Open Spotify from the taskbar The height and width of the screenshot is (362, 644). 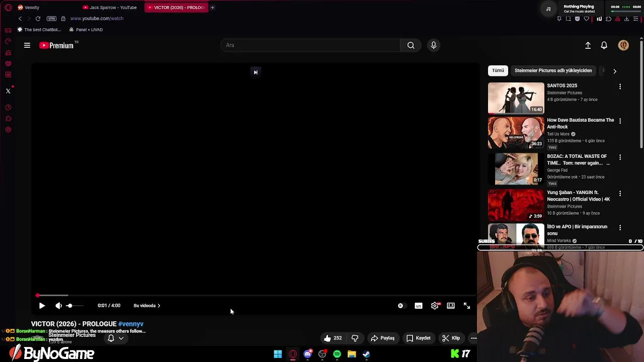pyautogui.click(x=337, y=354)
